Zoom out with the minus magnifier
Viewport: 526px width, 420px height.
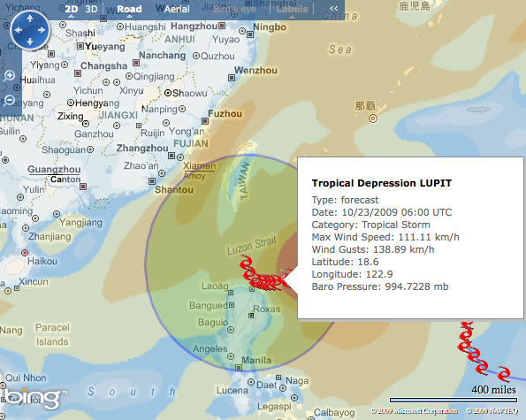(9, 100)
